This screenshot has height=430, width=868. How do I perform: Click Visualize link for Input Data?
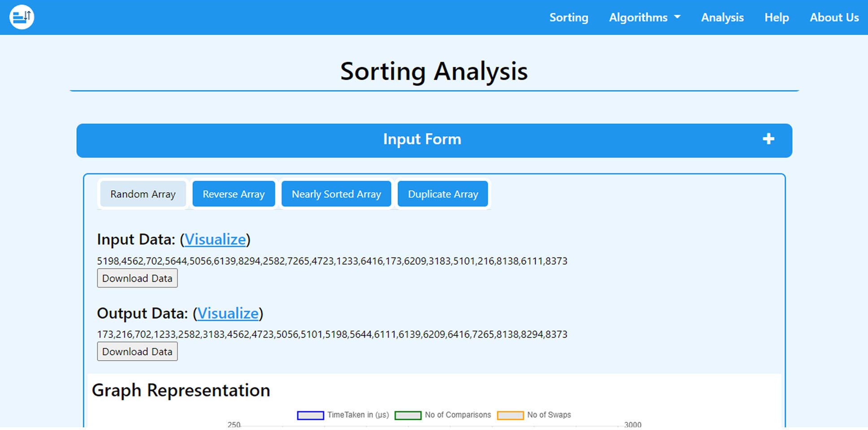point(216,240)
